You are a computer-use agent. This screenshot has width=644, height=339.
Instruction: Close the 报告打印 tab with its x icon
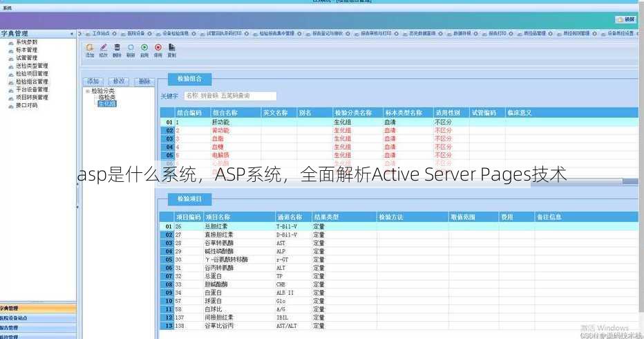511,33
